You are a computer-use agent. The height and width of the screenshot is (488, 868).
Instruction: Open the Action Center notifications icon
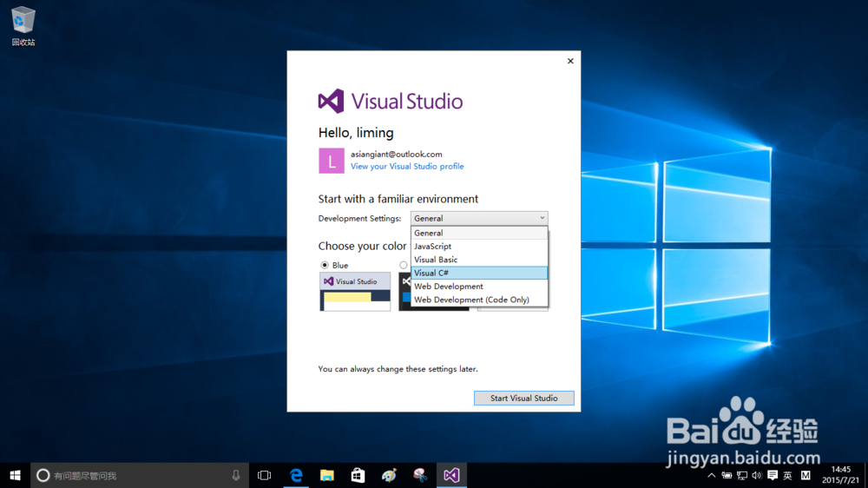773,475
